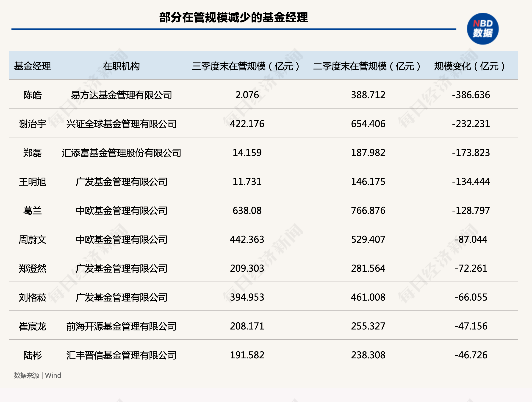Click 前海开源基金管理有限公司 cell
This screenshot has height=402, width=532.
click(x=122, y=326)
